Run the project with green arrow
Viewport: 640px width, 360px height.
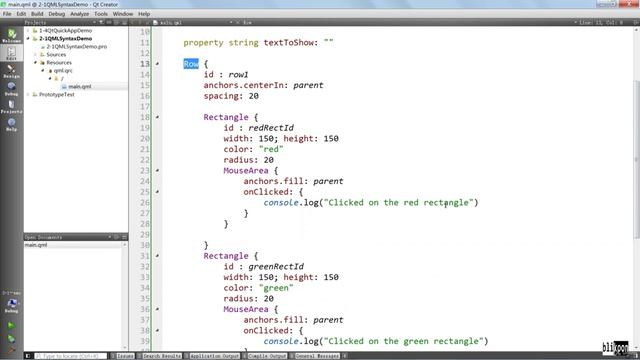[11, 325]
